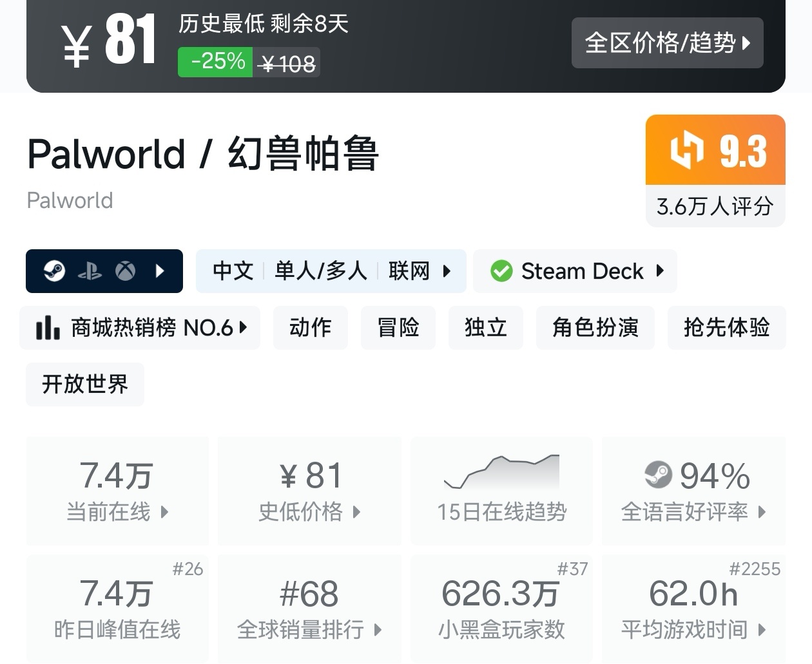Click the Xbox platform icon

coord(125,271)
